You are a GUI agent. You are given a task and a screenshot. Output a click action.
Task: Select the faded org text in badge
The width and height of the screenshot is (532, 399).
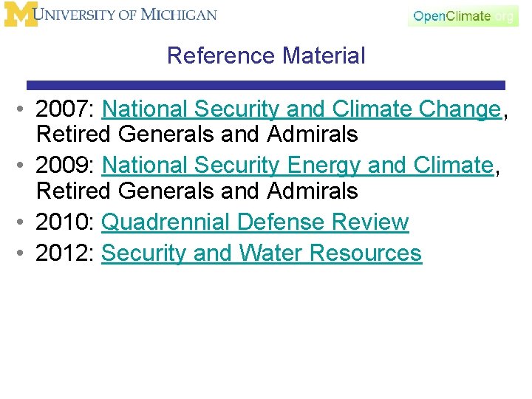click(x=504, y=16)
